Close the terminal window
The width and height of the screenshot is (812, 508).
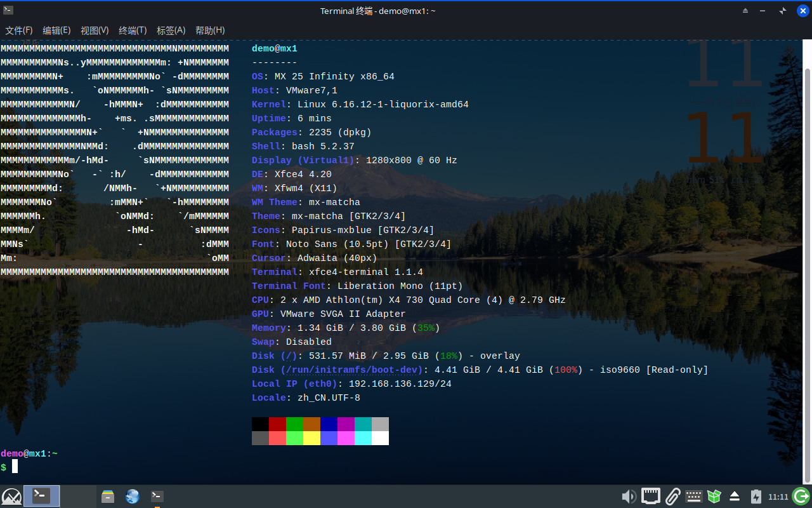[802, 11]
